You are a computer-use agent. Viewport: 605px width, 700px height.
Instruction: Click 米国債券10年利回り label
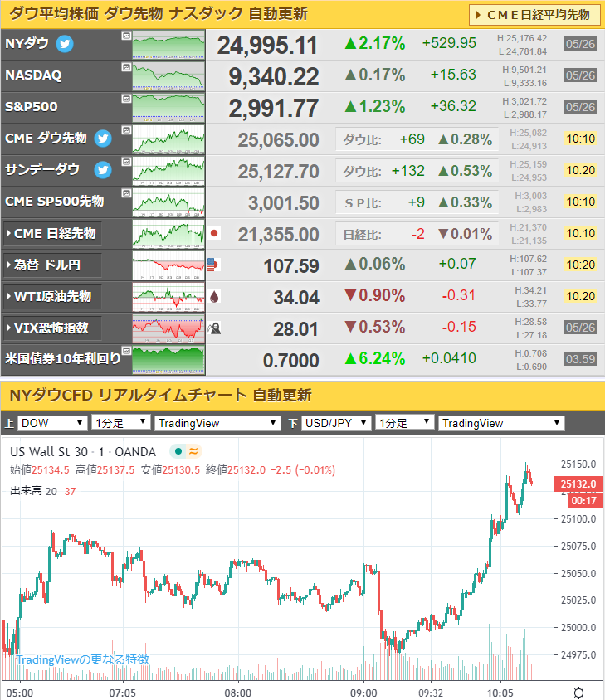click(x=62, y=358)
